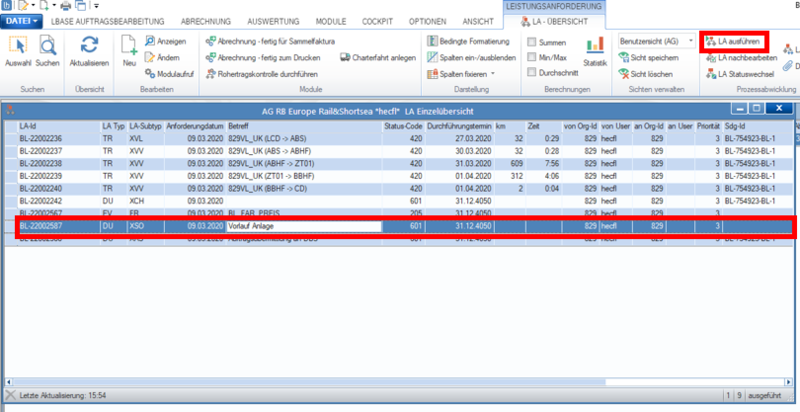Execute LA ausführen
The width and height of the screenshot is (800, 412).
[x=733, y=41]
